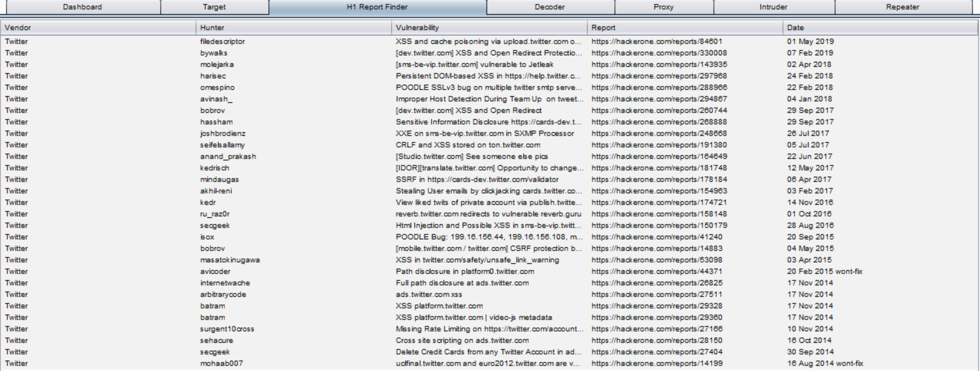Select 'Path disclosure in platform0' vulnerability cell

point(489,271)
